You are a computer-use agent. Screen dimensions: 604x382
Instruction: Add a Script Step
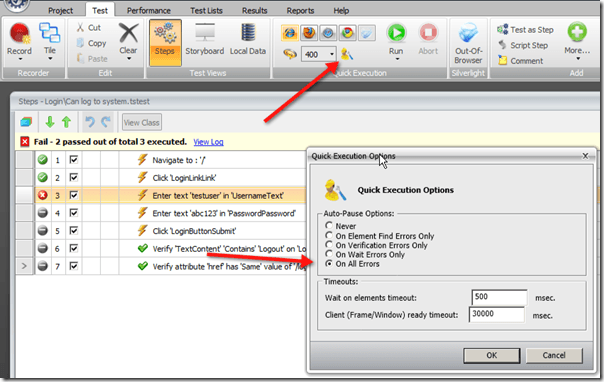point(523,45)
